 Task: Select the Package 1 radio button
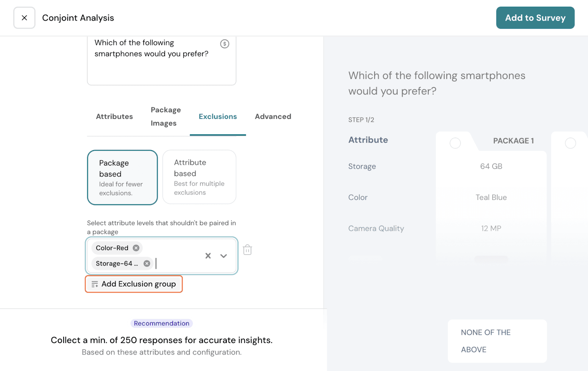pos(455,143)
